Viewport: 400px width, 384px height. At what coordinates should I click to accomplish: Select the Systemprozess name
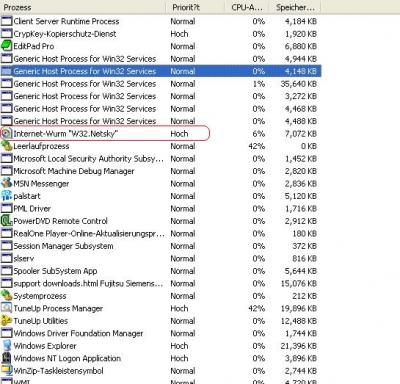click(x=40, y=296)
